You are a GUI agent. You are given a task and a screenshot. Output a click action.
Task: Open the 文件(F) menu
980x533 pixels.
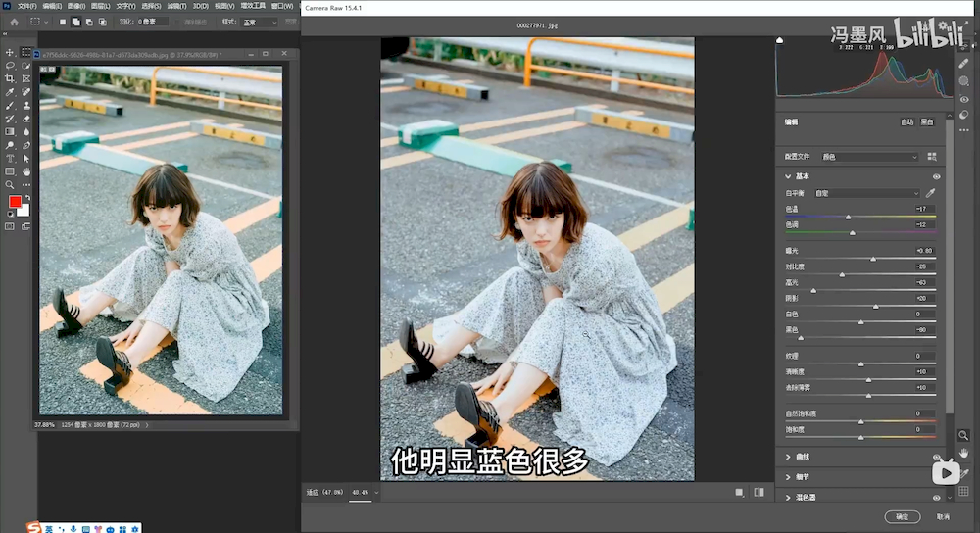(26, 6)
